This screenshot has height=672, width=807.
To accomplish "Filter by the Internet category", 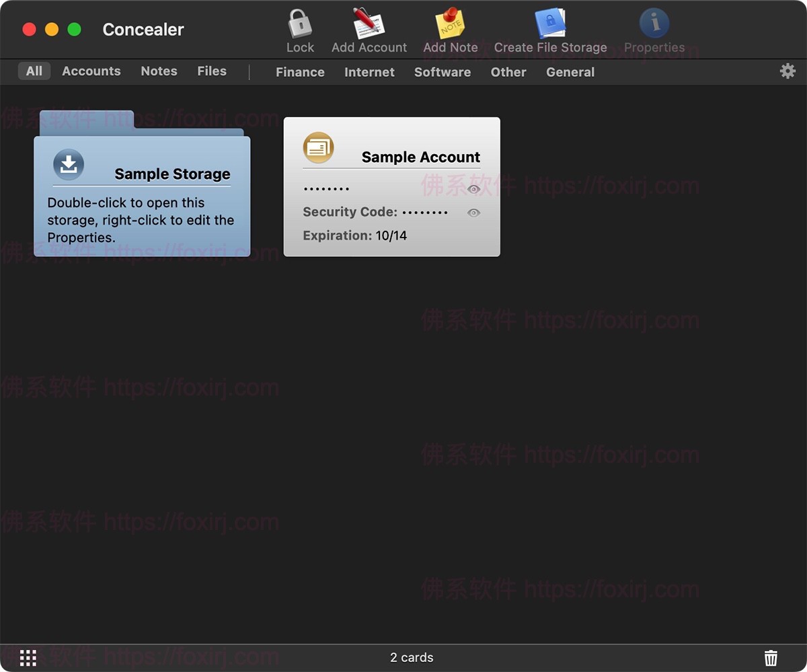I will pyautogui.click(x=369, y=72).
